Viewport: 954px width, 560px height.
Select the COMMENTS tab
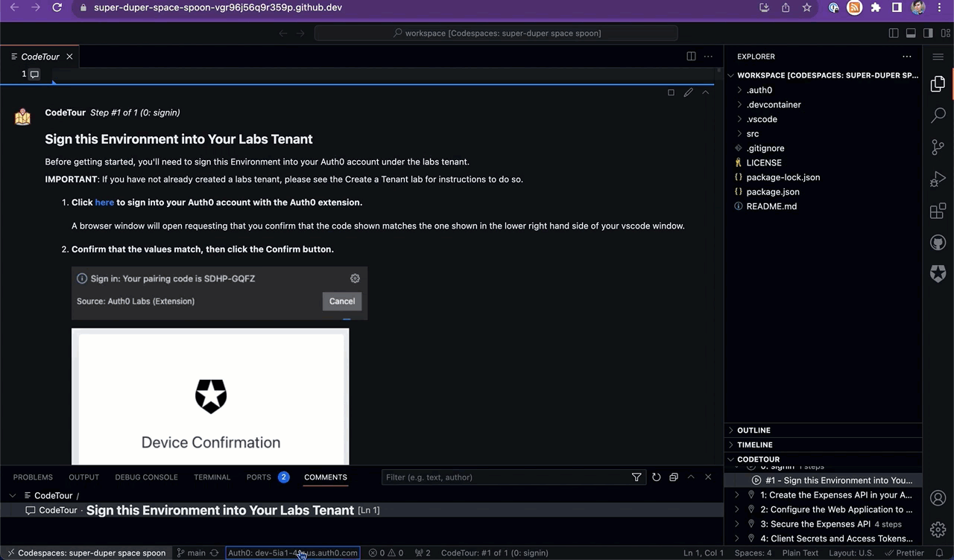point(326,477)
